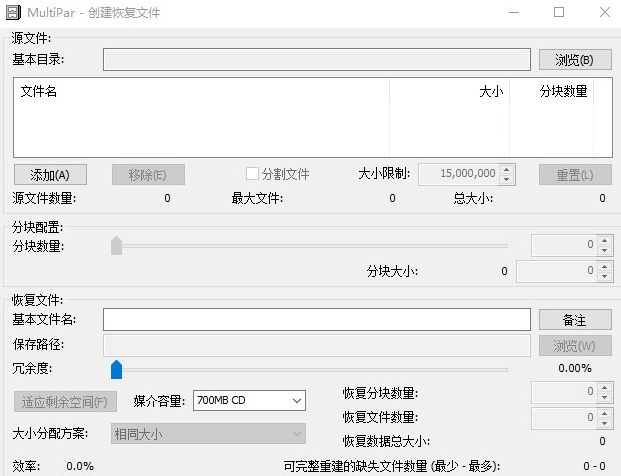
Task: Click the 冗余度 slider track
Action: [x=309, y=370]
